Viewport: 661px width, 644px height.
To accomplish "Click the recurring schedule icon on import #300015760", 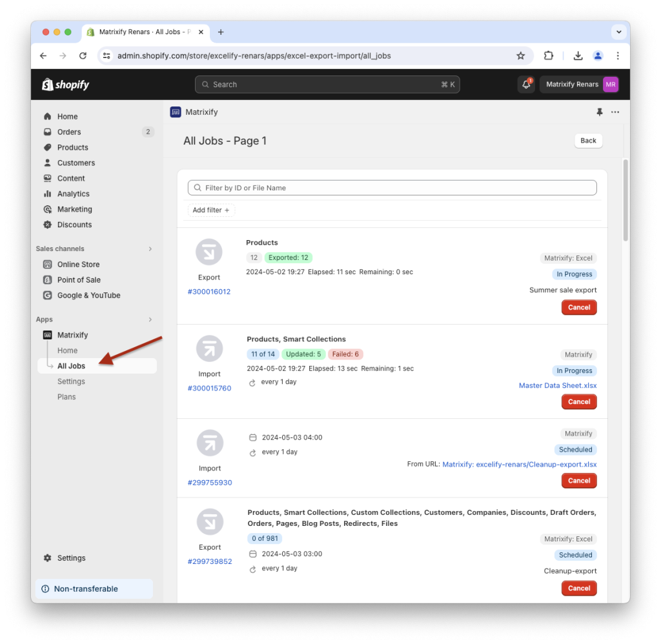I will [x=252, y=383].
